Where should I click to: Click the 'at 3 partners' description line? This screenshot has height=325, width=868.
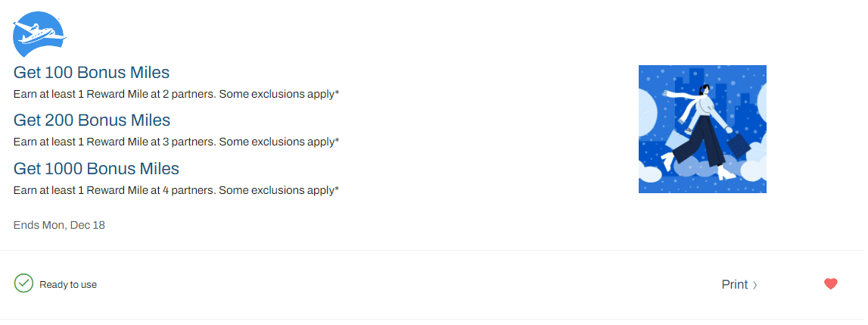click(176, 142)
